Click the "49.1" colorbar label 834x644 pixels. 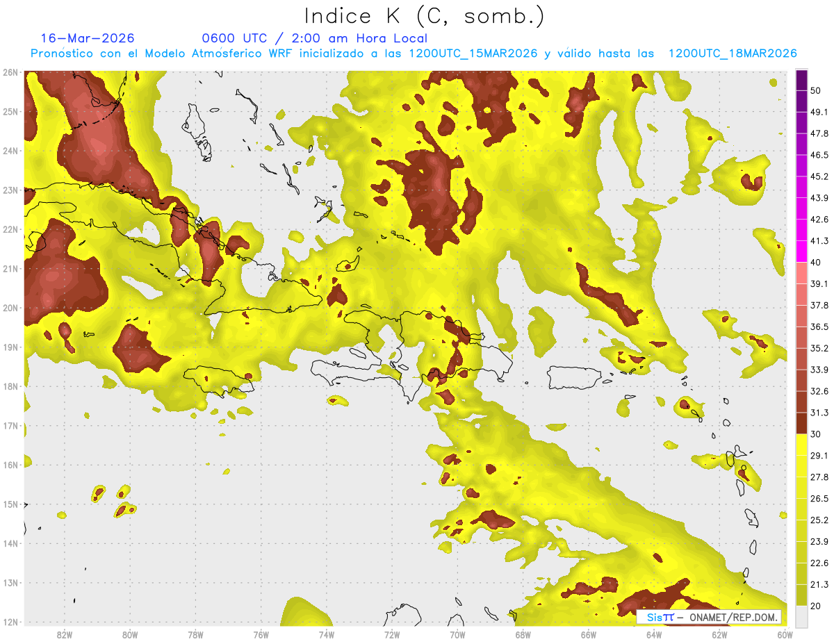pyautogui.click(x=819, y=112)
